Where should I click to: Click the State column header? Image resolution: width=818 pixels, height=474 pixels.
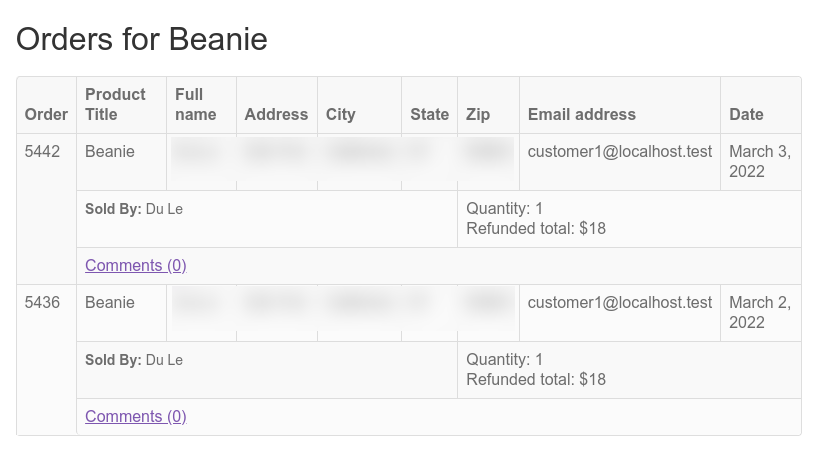[429, 114]
